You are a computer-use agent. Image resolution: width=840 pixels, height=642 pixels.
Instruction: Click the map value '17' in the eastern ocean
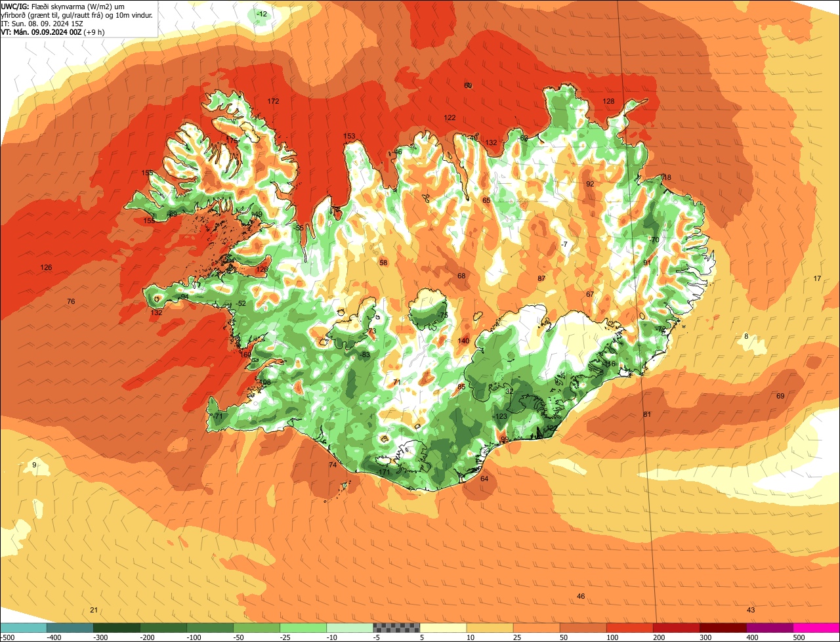pos(817,278)
